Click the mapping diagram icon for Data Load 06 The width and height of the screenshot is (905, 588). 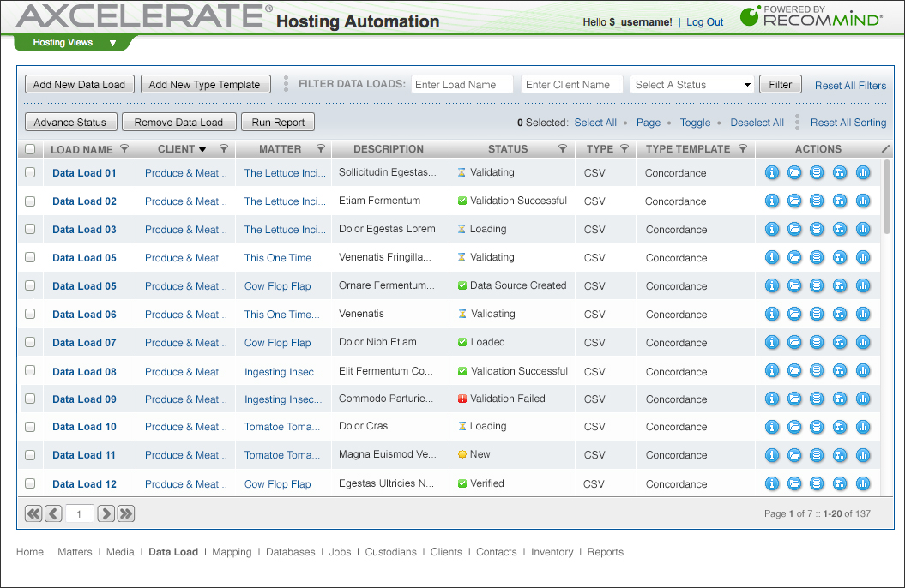[840, 314]
